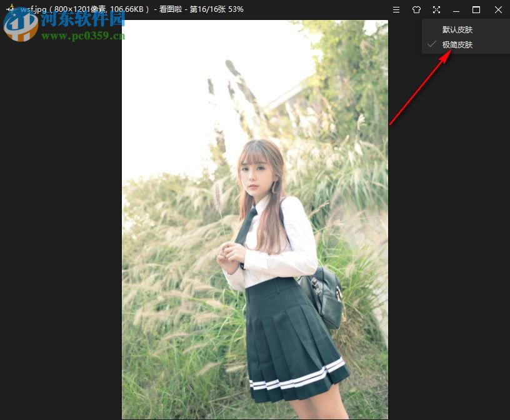The height and width of the screenshot is (420, 510).
Task: Click the maximize icon
Action: pyautogui.click(x=477, y=9)
